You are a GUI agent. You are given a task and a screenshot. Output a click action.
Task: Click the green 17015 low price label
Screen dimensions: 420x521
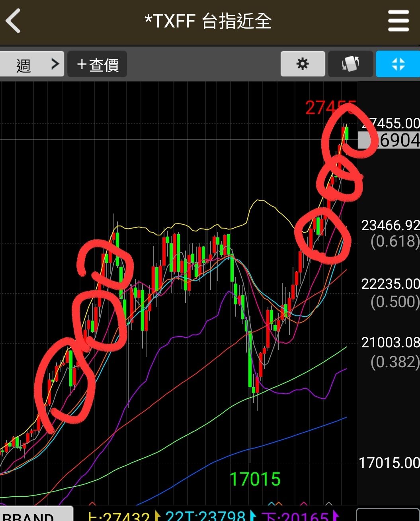point(255,479)
